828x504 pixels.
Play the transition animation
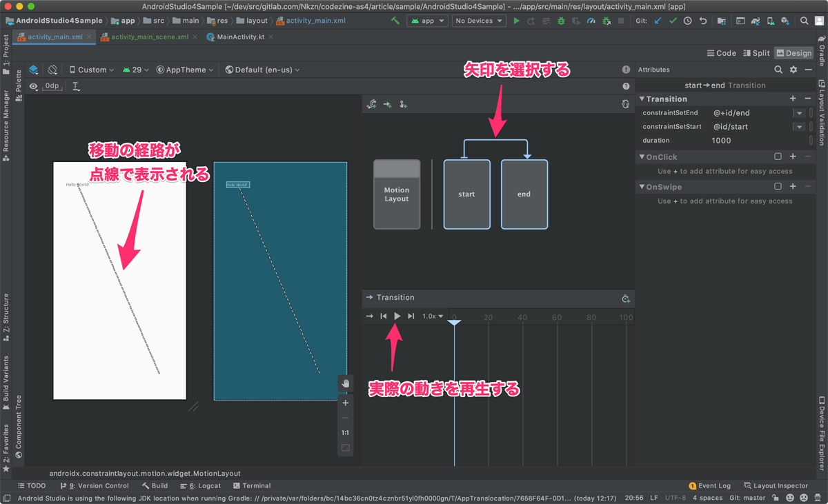(x=397, y=316)
